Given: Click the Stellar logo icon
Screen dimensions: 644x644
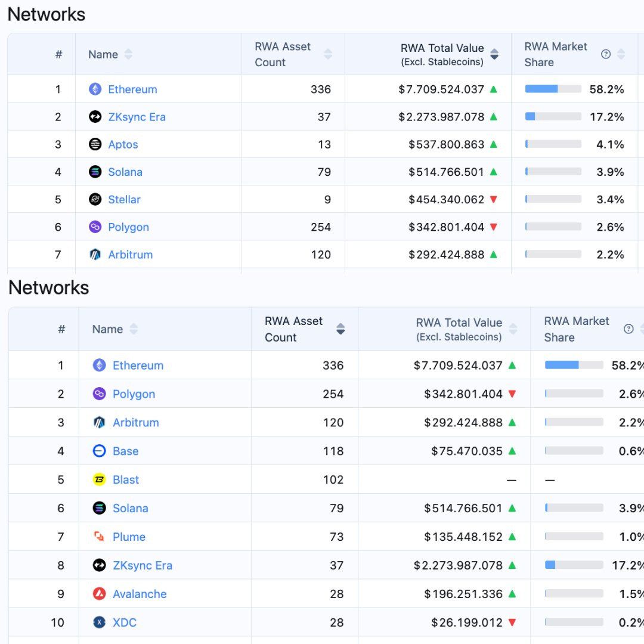Looking at the screenshot, I should click(x=95, y=199).
